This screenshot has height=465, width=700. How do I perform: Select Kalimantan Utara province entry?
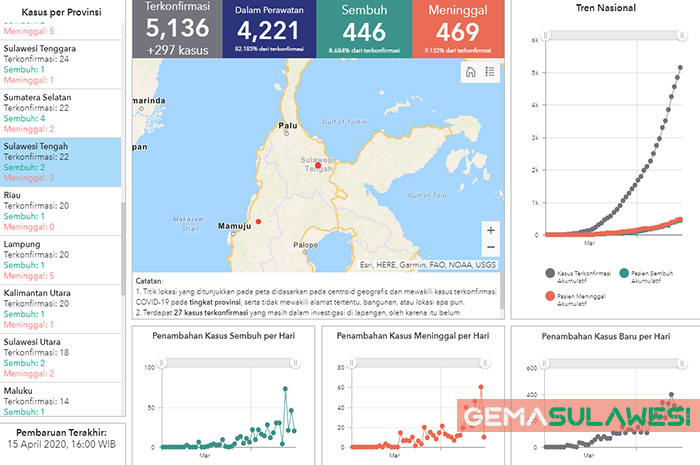coord(60,307)
